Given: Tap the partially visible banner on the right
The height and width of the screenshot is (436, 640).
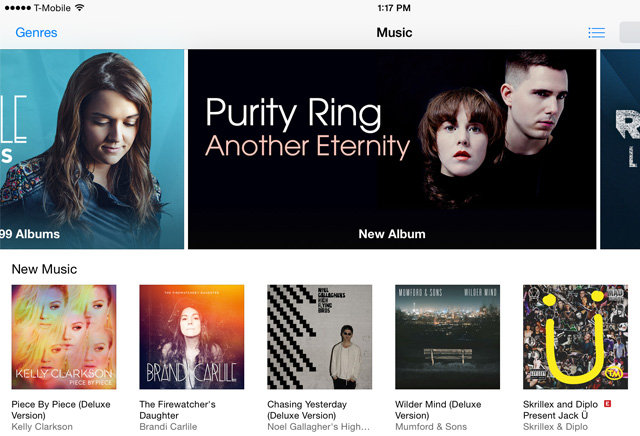Looking at the screenshot, I should (x=620, y=149).
